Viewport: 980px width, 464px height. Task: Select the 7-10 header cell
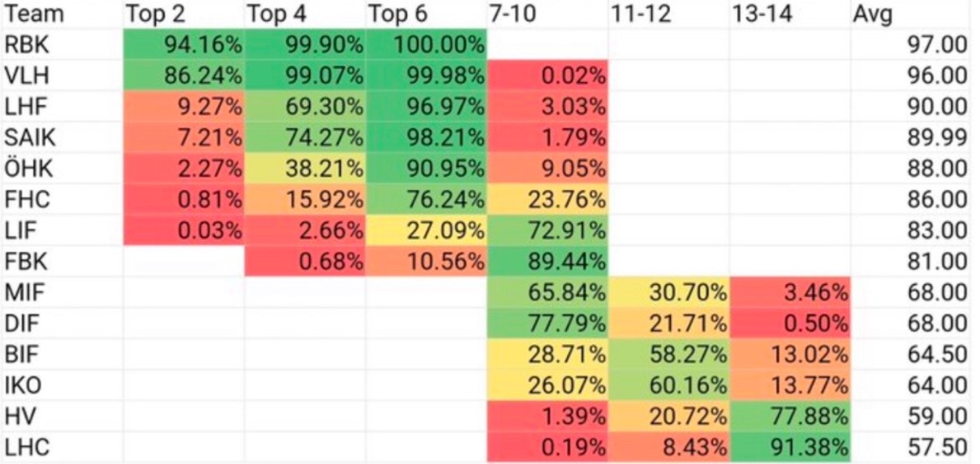548,13
